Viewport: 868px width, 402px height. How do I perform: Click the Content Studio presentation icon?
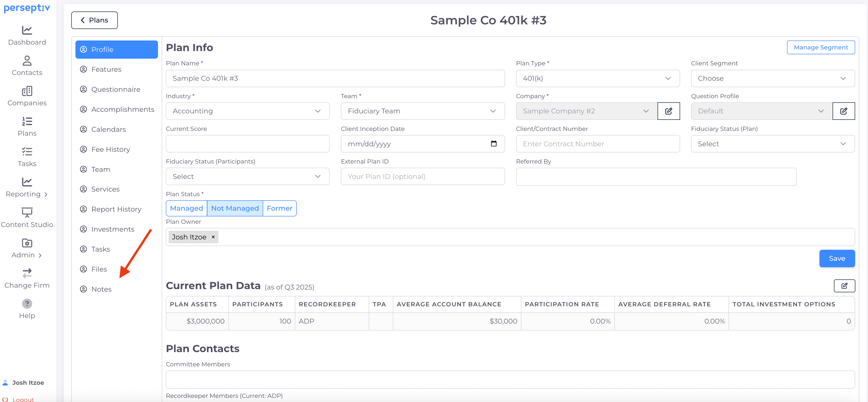click(x=27, y=212)
